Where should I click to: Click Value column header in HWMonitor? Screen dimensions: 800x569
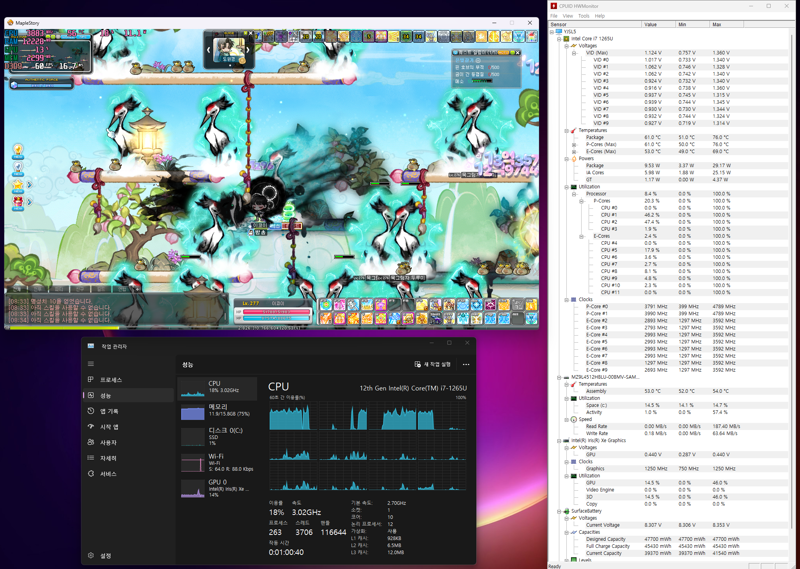click(658, 24)
